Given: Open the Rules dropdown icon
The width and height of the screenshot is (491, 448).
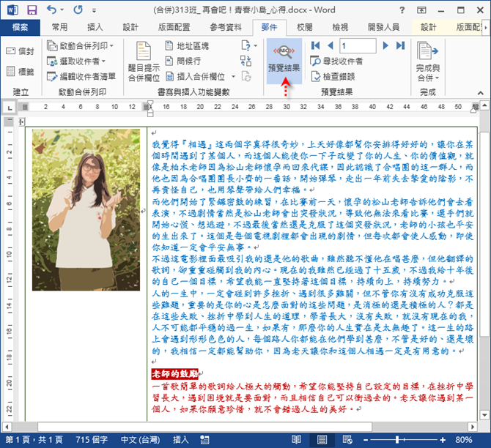Looking at the screenshot, I should (x=249, y=46).
